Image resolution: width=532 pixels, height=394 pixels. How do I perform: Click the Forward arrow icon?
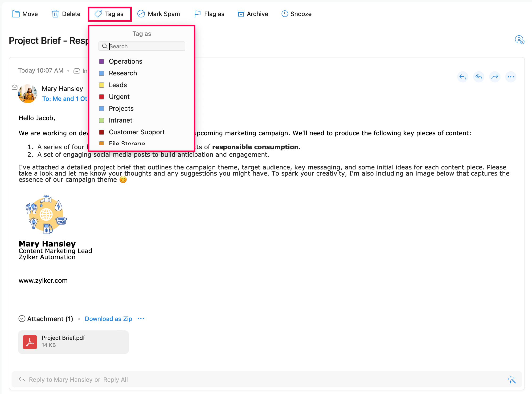(x=495, y=77)
